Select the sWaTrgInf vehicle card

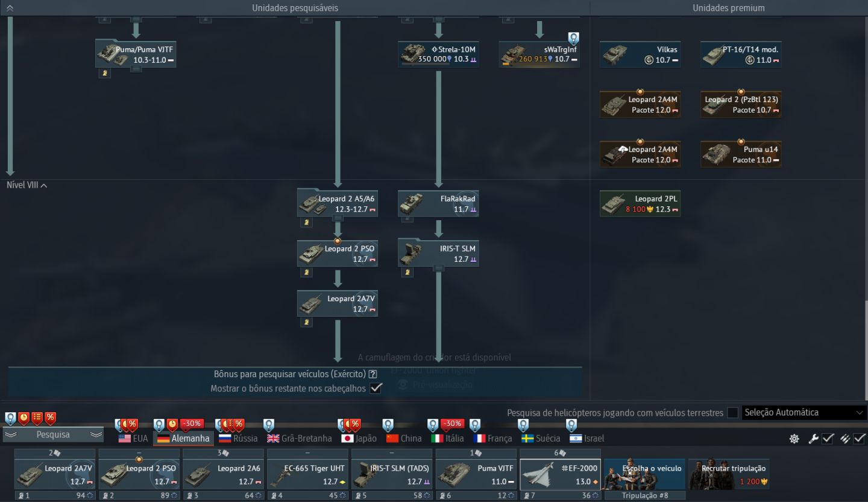click(539, 54)
